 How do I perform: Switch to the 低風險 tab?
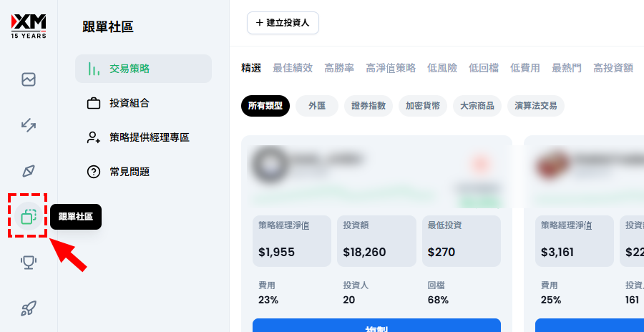point(442,68)
